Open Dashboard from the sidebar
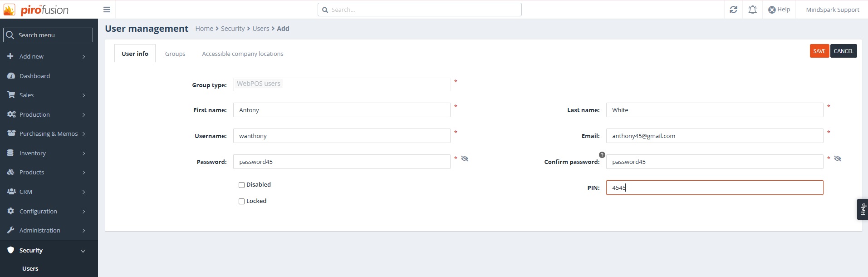 pos(34,76)
